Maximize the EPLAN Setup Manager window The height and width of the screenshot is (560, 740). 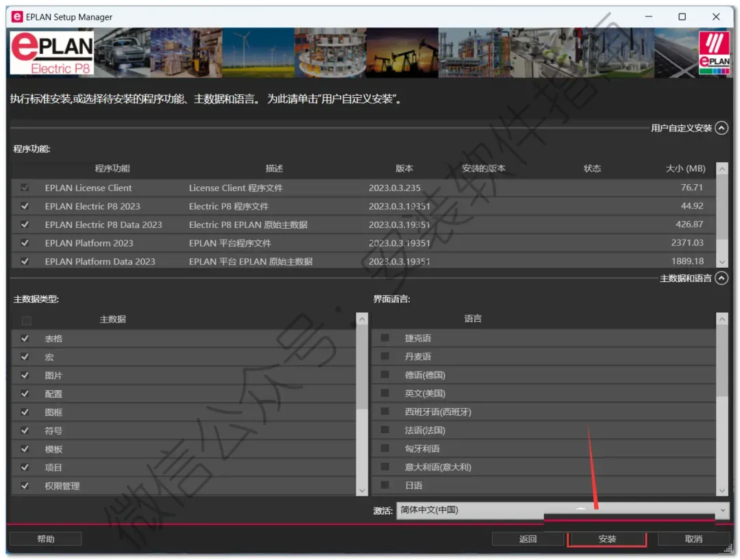click(x=682, y=17)
